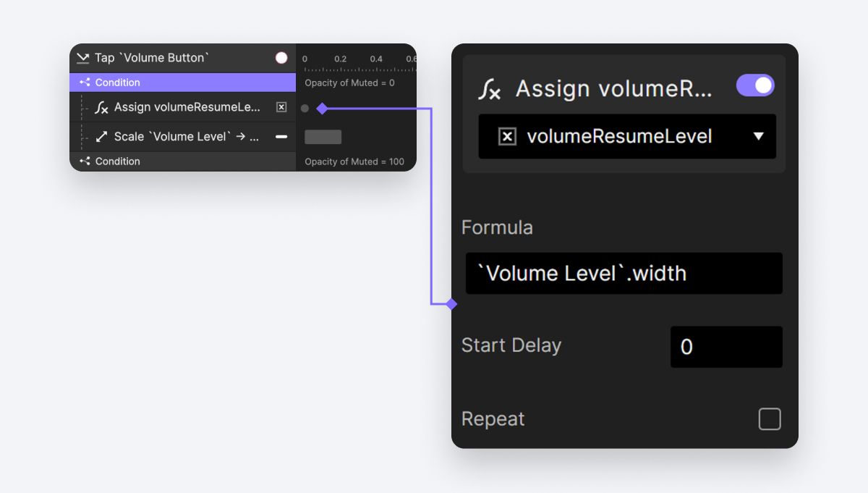This screenshot has width=868, height=493.
Task: Click the Repeat label
Action: [x=493, y=419]
